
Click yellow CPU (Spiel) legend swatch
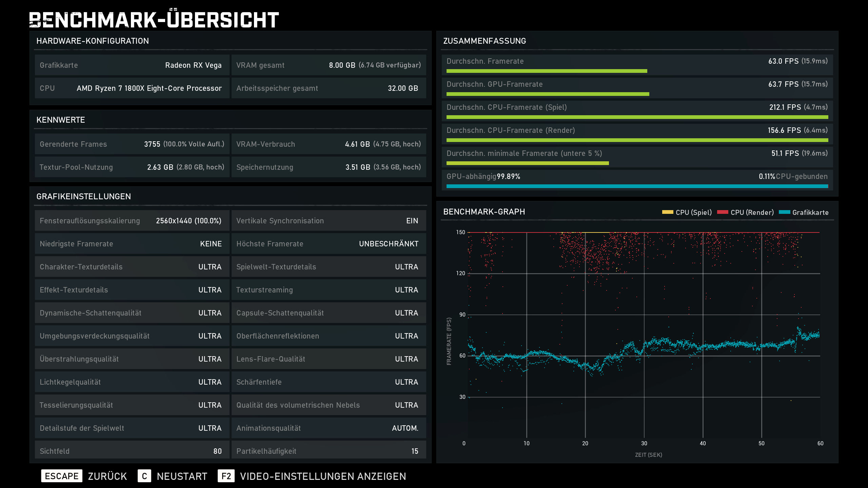667,212
